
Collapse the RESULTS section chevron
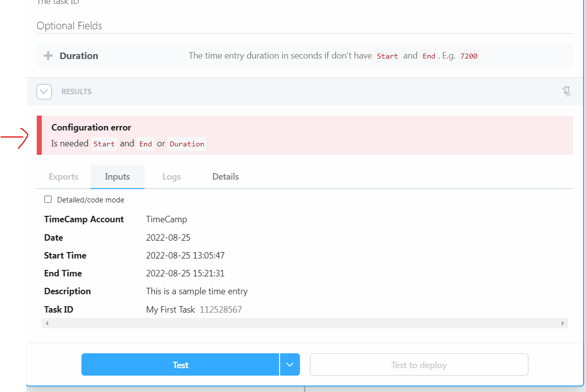pyautogui.click(x=44, y=91)
